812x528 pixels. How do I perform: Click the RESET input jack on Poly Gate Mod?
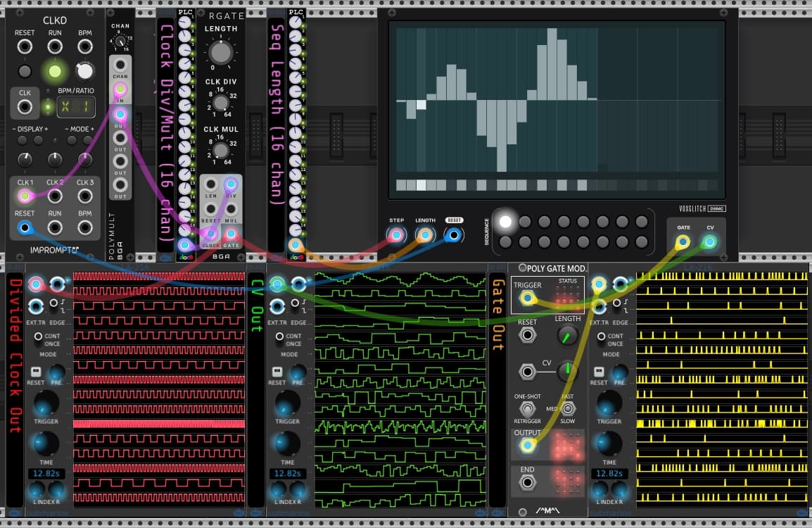click(526, 335)
